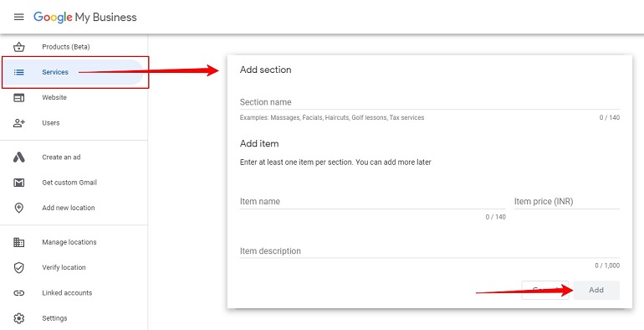
Task: Click the "0 / 1,000" character counter
Action: [x=607, y=266]
